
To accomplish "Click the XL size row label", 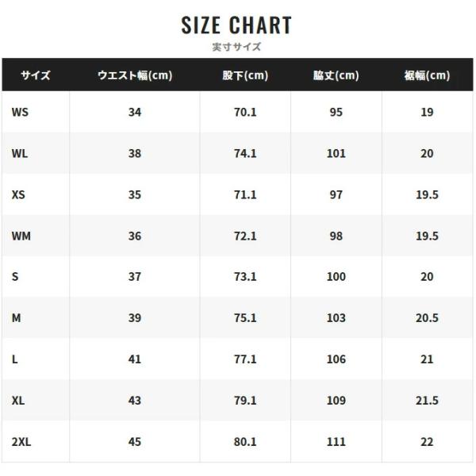I will click(x=18, y=401).
